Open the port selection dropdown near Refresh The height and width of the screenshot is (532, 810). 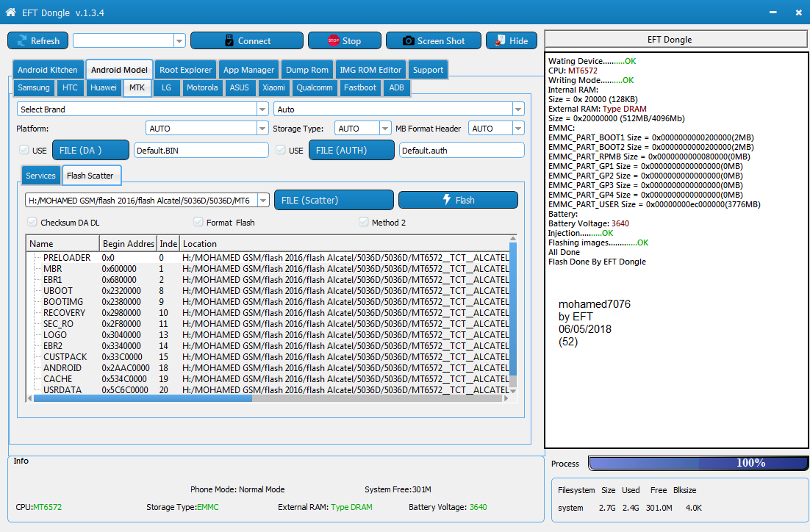coord(179,41)
